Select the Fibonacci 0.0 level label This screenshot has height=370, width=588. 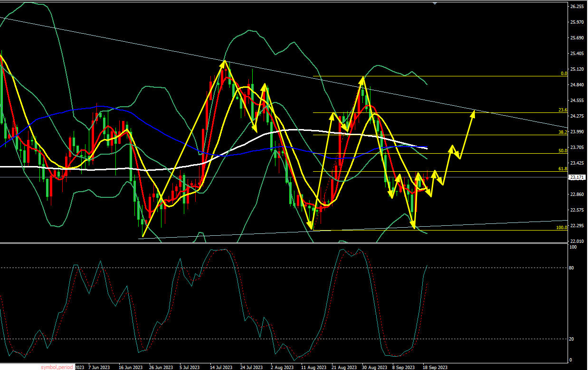(564, 74)
